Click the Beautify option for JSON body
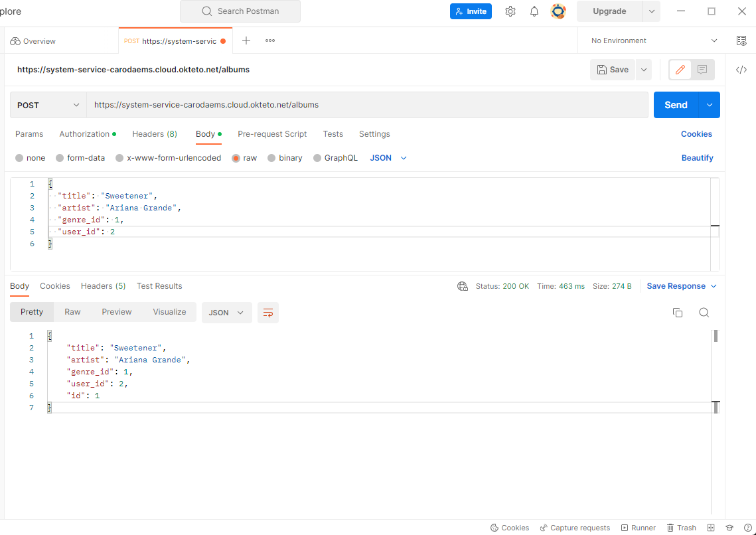 click(697, 157)
